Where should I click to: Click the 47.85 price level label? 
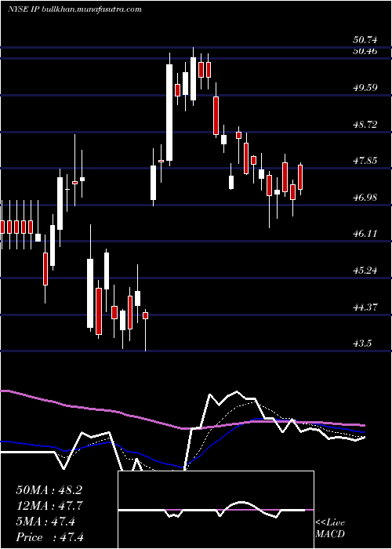(365, 161)
